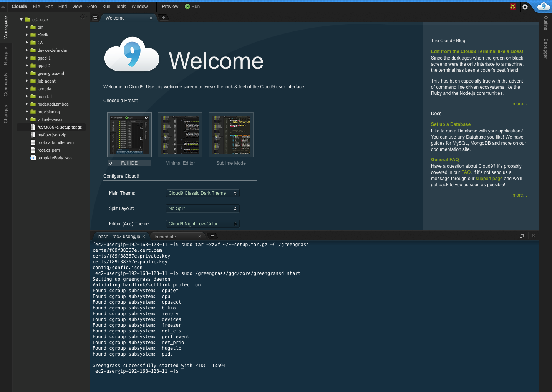Click the nodeRedLambda folder icon
552x392 pixels.
pos(33,104)
